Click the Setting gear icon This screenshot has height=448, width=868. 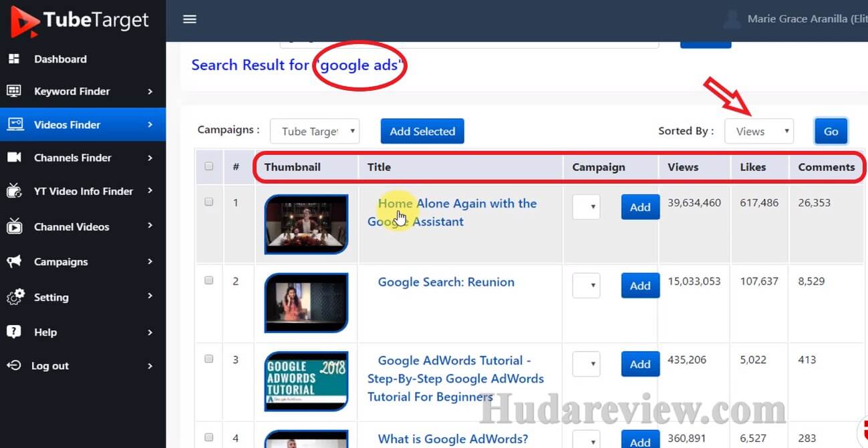point(15,296)
